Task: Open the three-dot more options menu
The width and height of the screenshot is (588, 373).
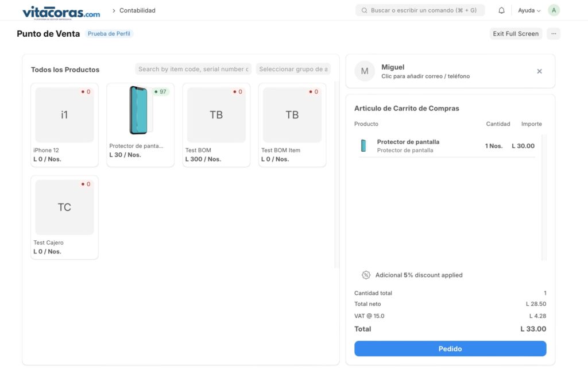Action: coord(553,34)
